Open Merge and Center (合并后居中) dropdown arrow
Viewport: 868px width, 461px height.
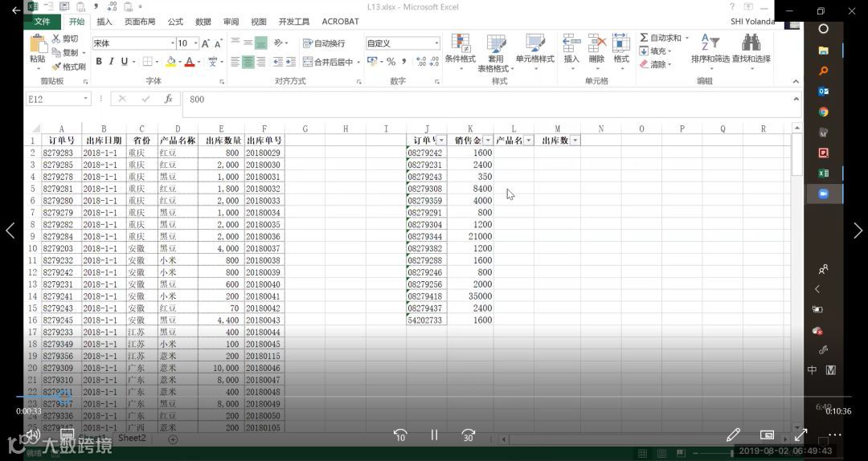coord(358,62)
